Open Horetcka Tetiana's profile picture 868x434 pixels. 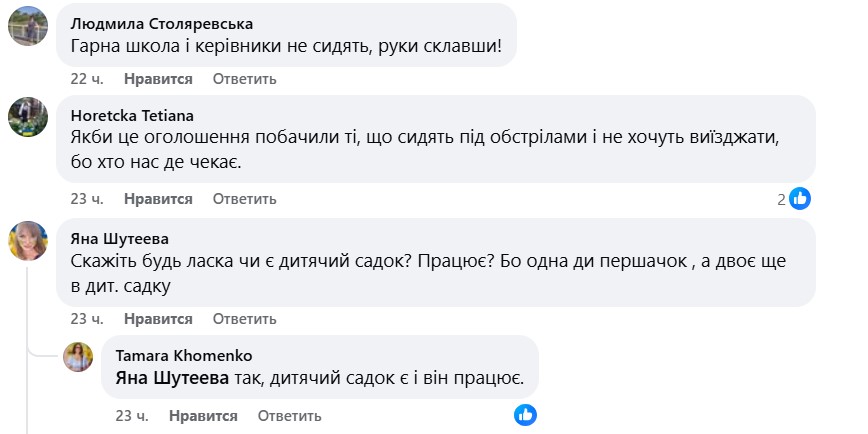click(28, 117)
